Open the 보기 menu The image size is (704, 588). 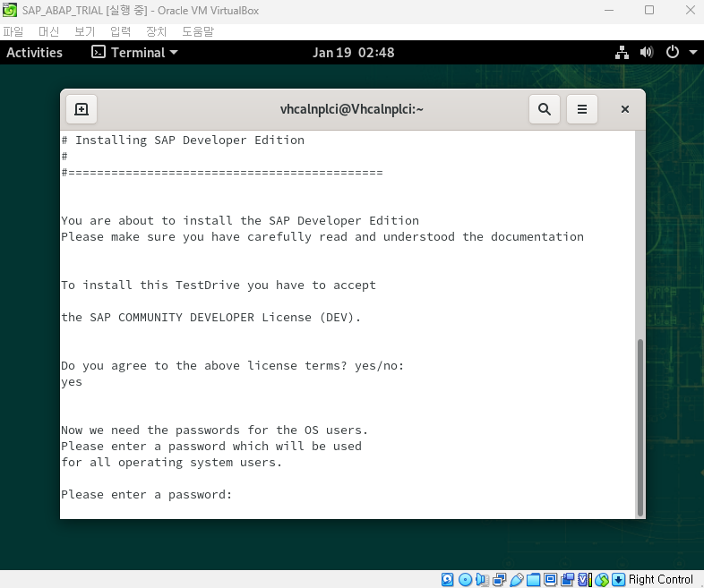tap(85, 31)
